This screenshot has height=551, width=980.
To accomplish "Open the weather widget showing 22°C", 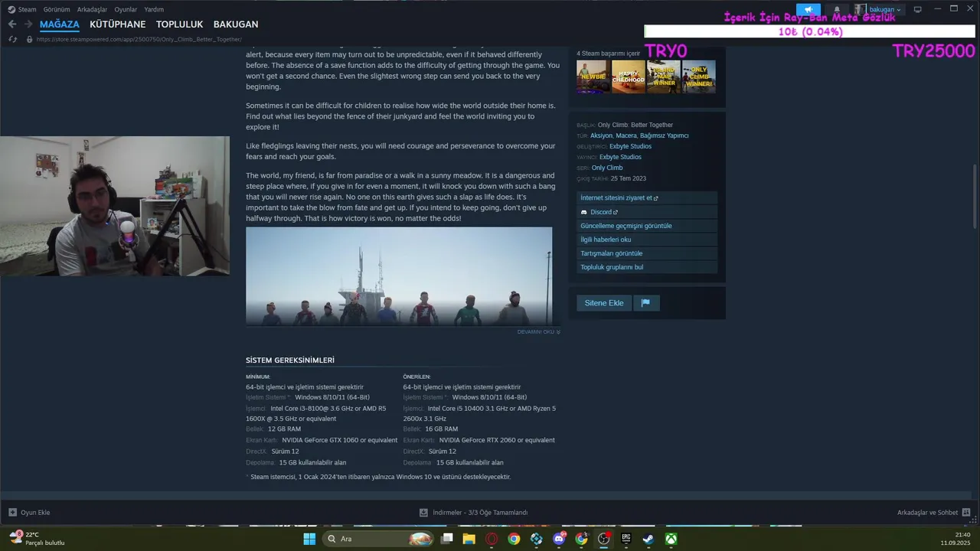I will [37, 539].
